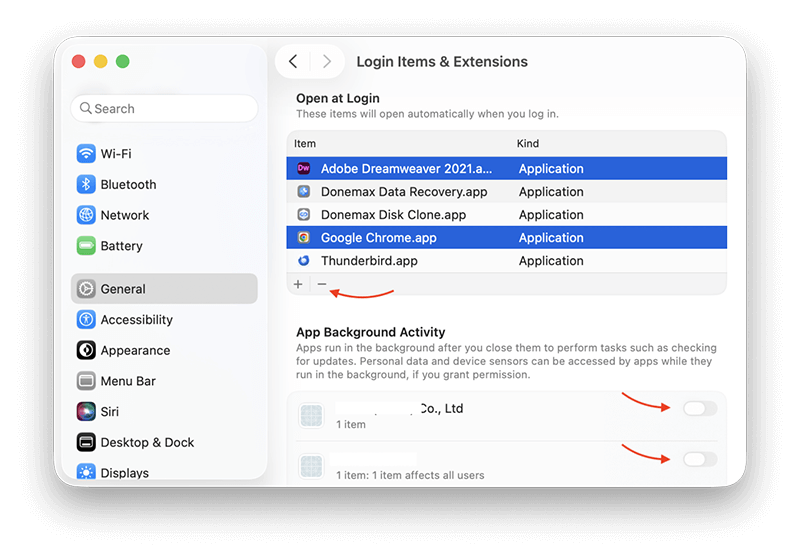Open Siri settings
This screenshot has height=558, width=800.
tap(164, 411)
